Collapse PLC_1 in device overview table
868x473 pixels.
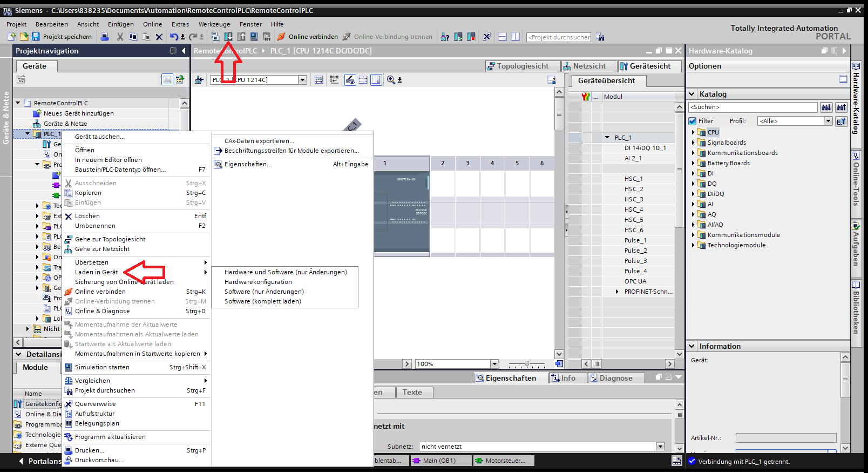pos(607,138)
